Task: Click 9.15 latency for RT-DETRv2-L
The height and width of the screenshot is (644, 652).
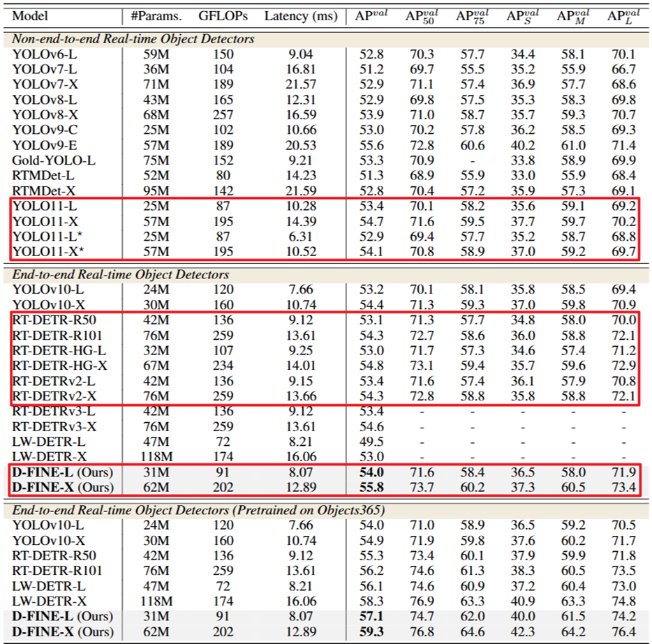Action: 301,381
